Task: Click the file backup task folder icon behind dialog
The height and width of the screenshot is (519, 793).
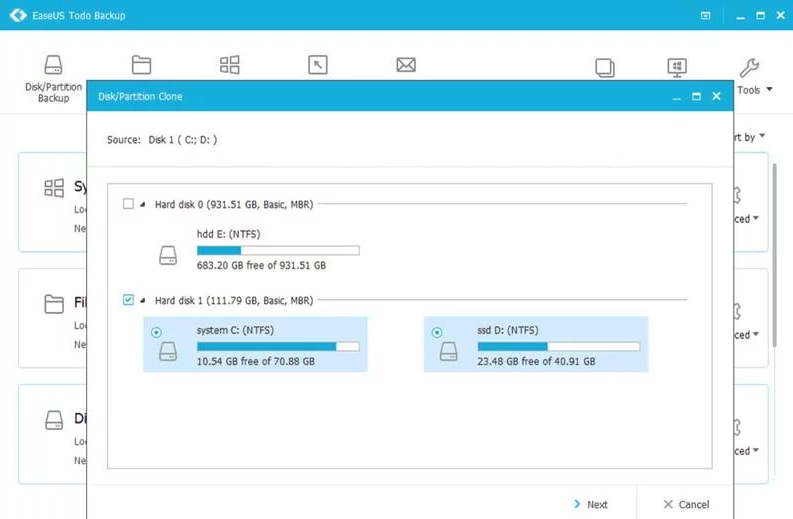Action: (54, 304)
